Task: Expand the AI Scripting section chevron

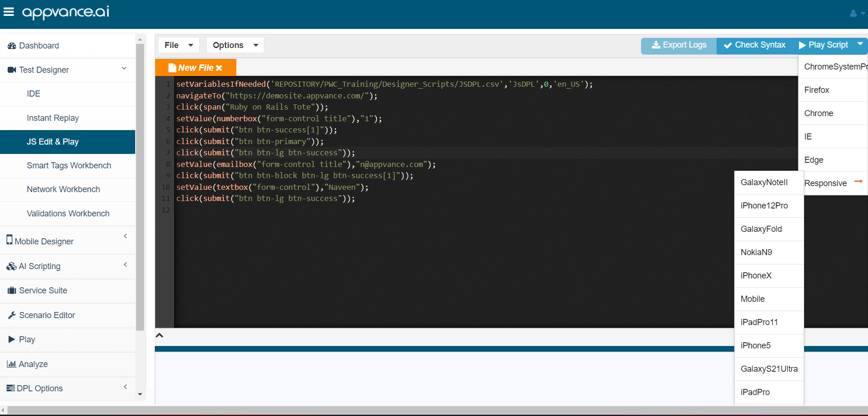Action: pos(125,264)
